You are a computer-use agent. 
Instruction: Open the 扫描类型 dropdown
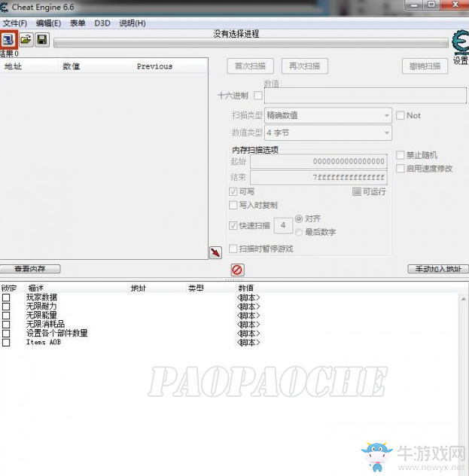[328, 115]
